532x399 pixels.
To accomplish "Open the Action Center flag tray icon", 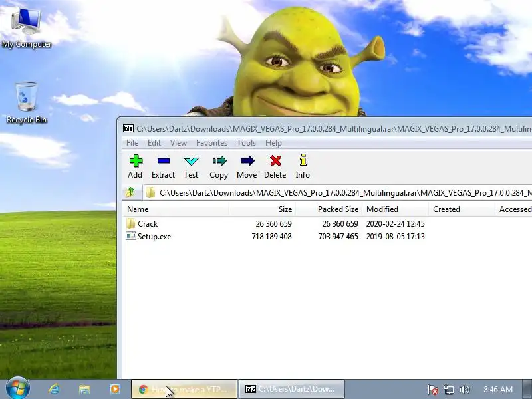I will tap(433, 390).
